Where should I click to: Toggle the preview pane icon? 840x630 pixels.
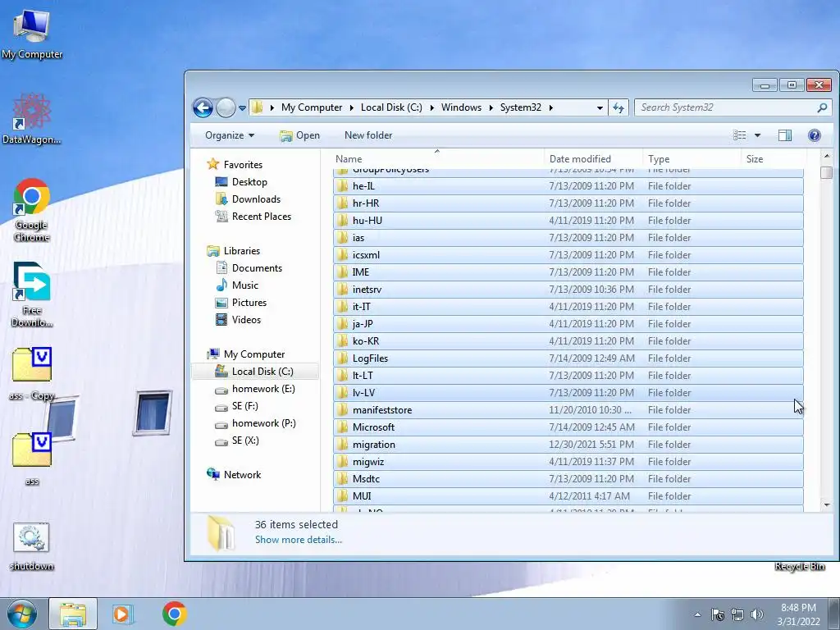tap(785, 135)
